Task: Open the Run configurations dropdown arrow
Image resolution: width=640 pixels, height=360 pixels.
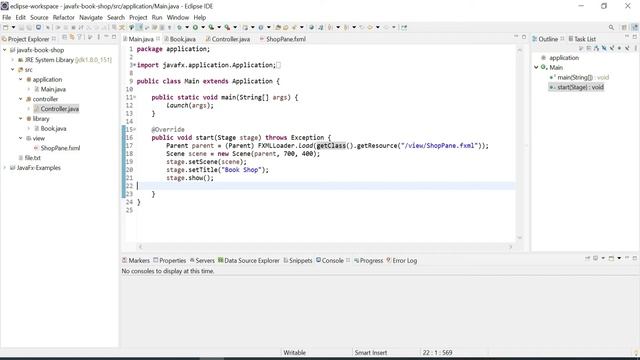Action: [203, 27]
